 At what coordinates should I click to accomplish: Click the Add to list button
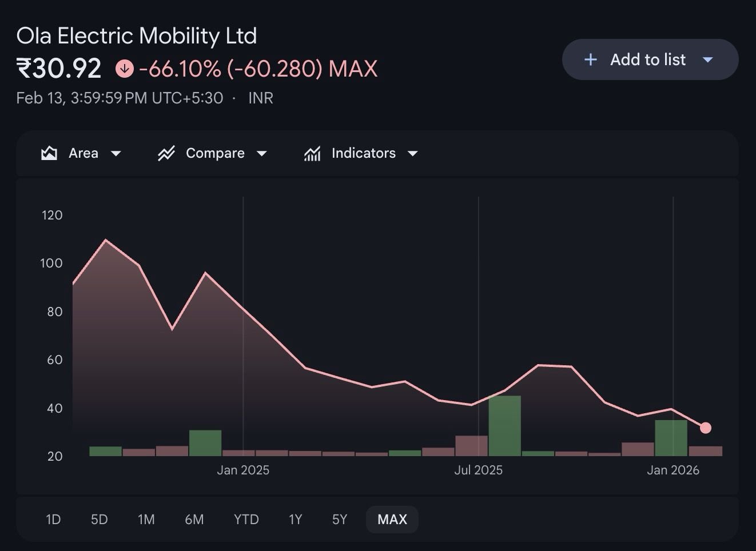[648, 59]
